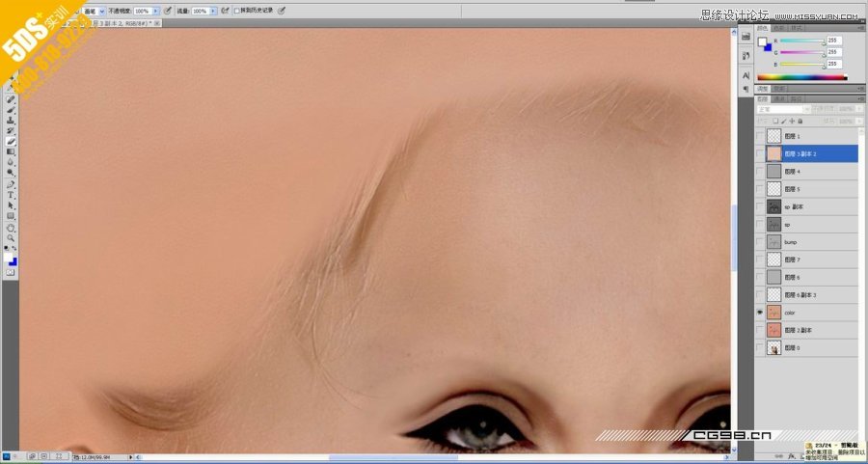Open the eraser mode 画笔 dropdown
Viewport: 868px width, 464px height.
click(x=101, y=11)
